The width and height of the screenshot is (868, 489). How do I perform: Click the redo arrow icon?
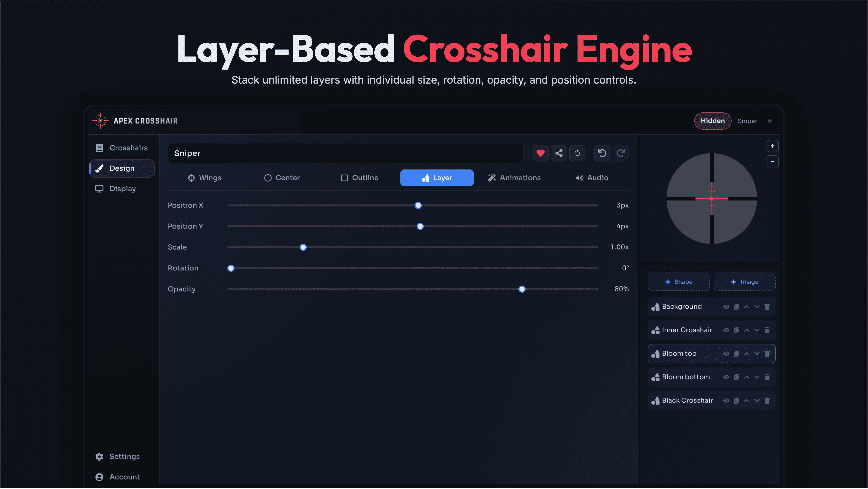point(621,153)
